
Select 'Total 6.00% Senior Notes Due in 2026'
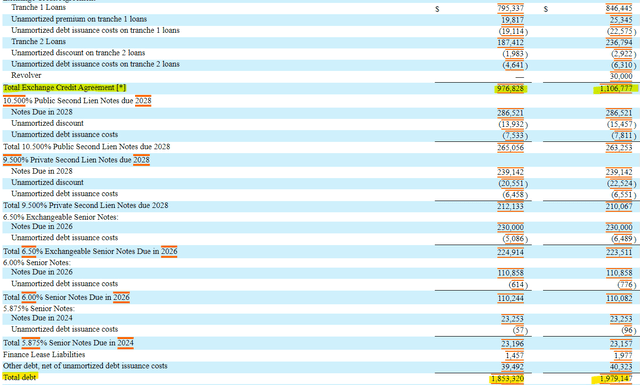click(x=66, y=298)
